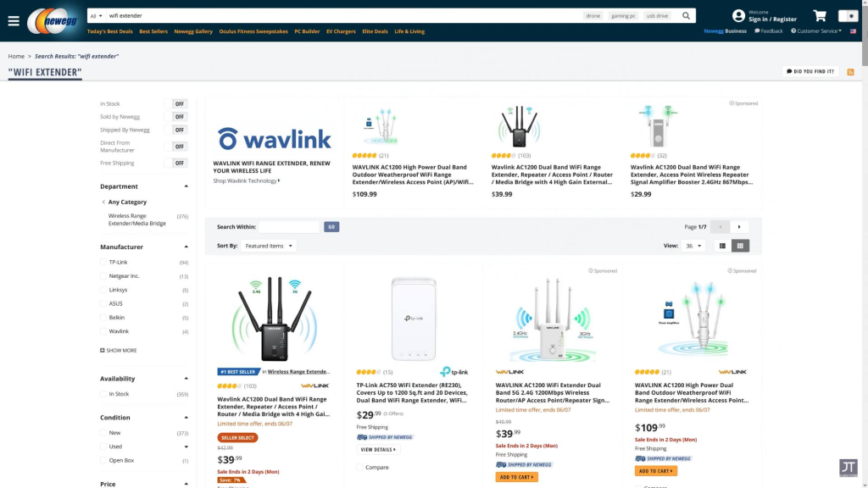Turn on Free Shipping toggle
This screenshot has width=868, height=488.
(176, 164)
